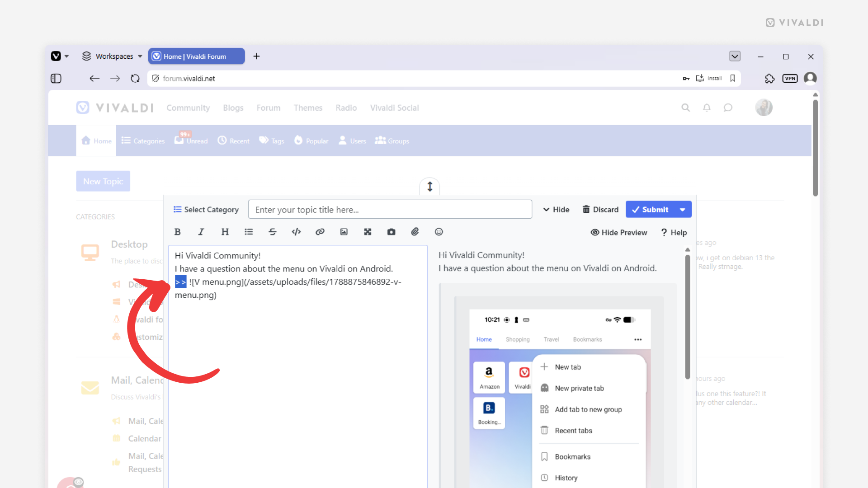
Task: Open forum chat bubble icon
Action: pyautogui.click(x=728, y=108)
